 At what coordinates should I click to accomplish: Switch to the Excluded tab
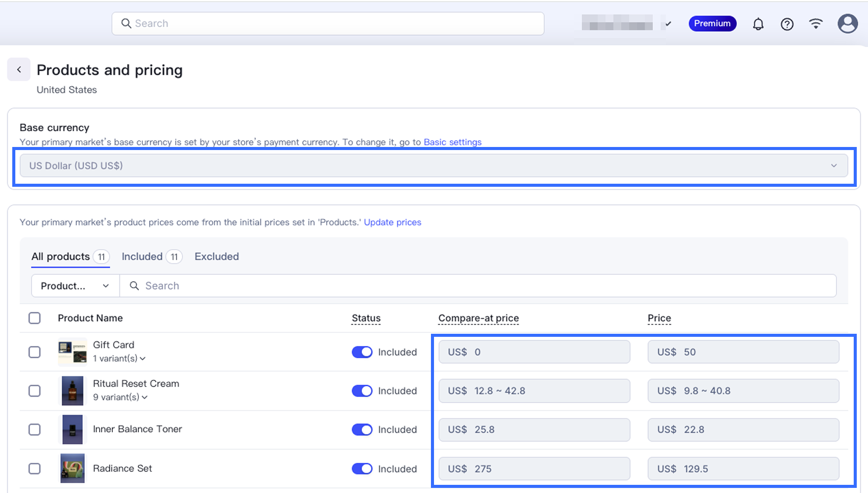[216, 257]
